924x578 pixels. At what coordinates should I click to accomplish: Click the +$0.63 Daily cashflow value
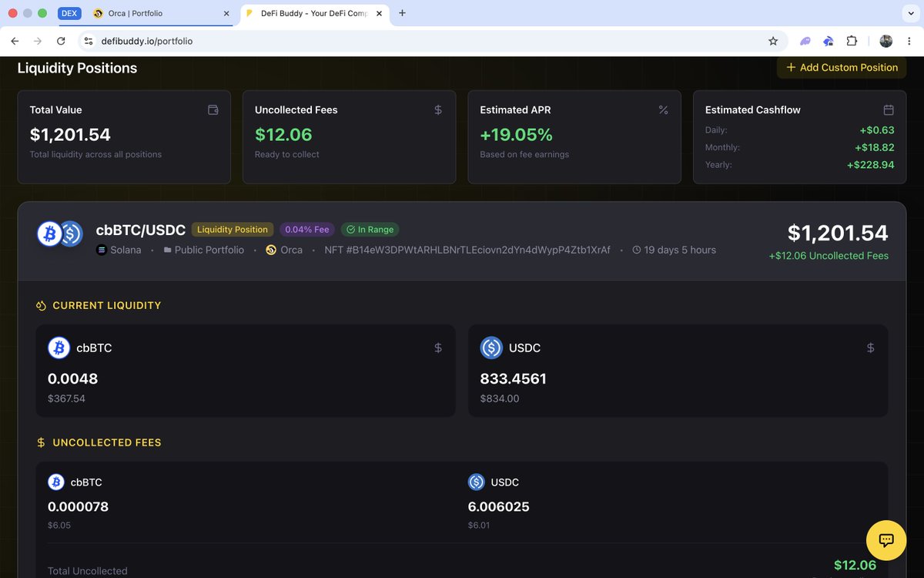877,130
